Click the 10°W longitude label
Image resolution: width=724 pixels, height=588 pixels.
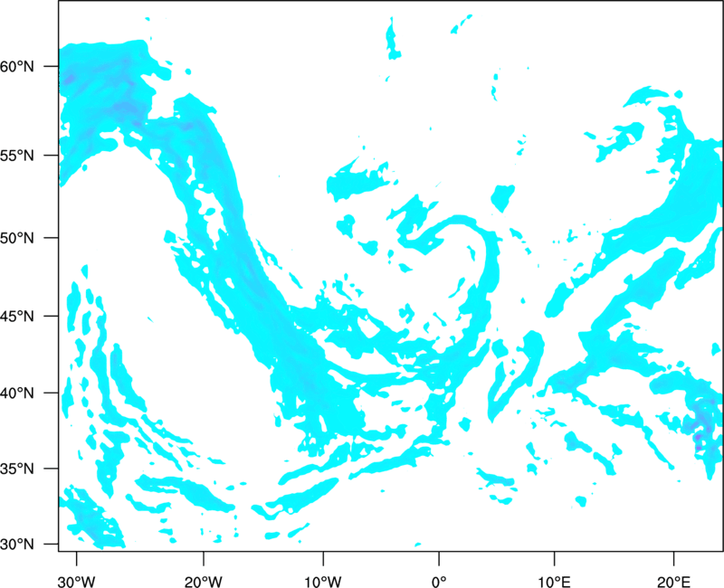323,582
